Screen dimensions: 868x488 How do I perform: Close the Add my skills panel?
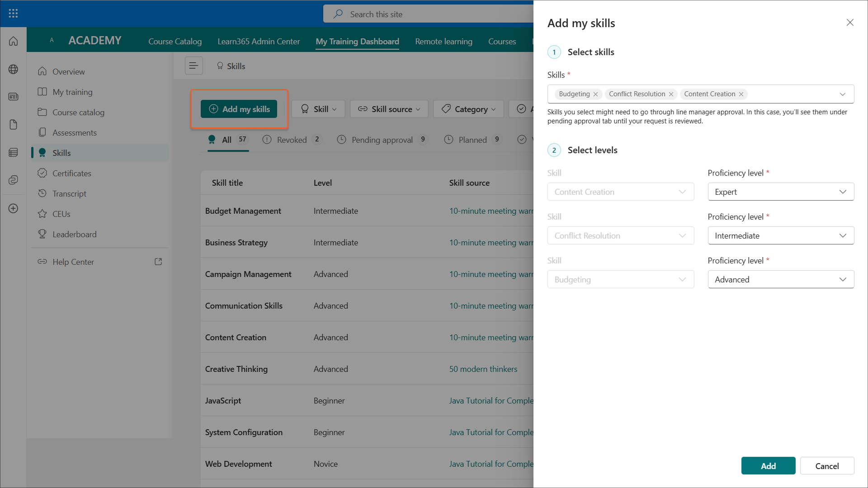click(x=850, y=23)
